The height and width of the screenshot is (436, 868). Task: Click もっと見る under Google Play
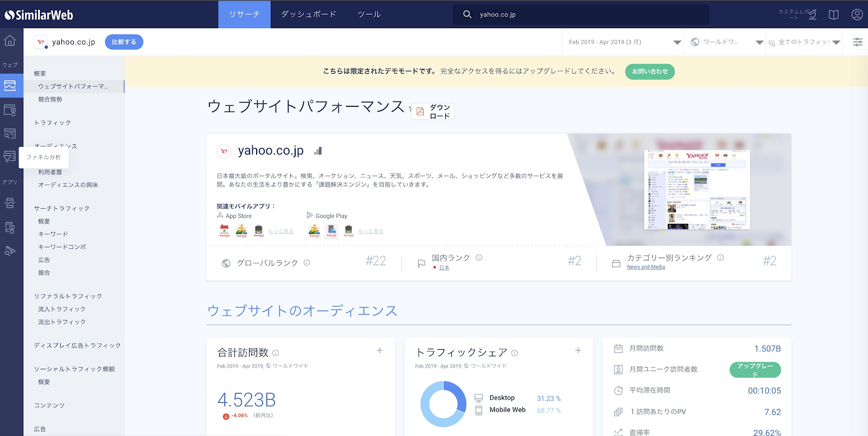pyautogui.click(x=371, y=231)
